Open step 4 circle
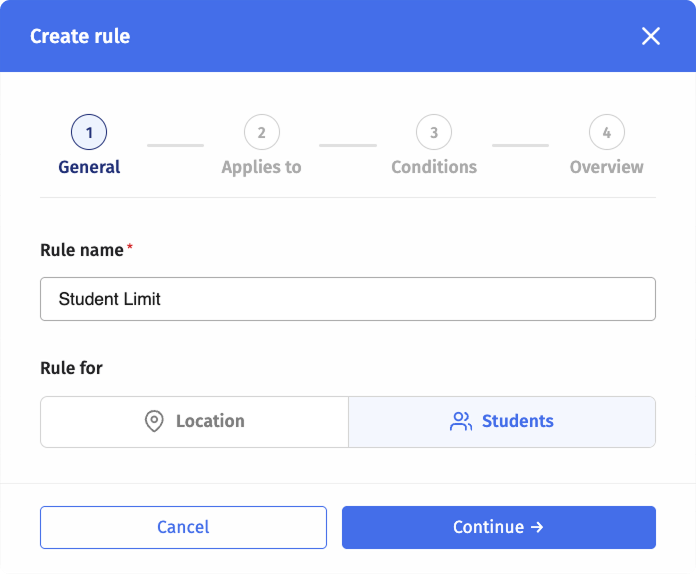Viewport: 696px width, 574px height. click(x=607, y=132)
